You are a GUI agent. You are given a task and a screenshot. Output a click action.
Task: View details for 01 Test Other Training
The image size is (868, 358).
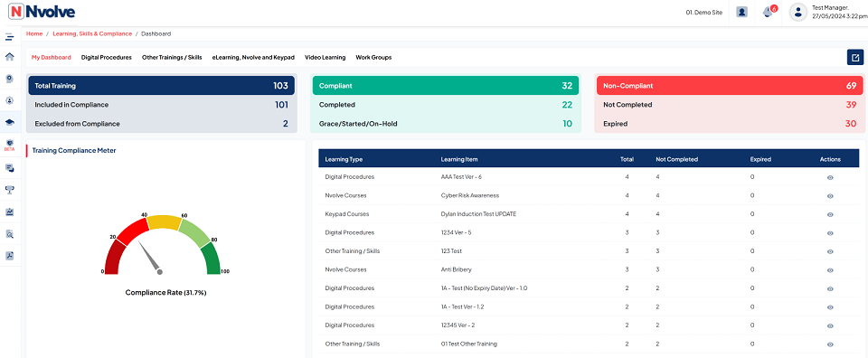[830, 344]
